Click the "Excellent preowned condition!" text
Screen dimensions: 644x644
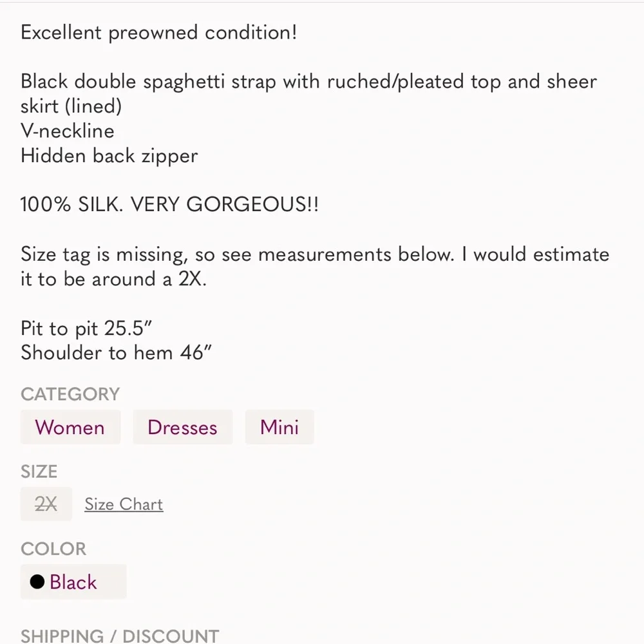(159, 32)
